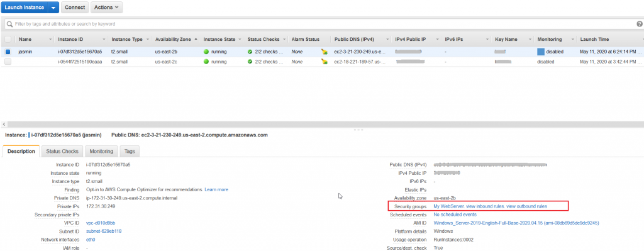Toggle the select-all instances checkbox
The height and width of the screenshot is (251, 644).
pos(8,40)
